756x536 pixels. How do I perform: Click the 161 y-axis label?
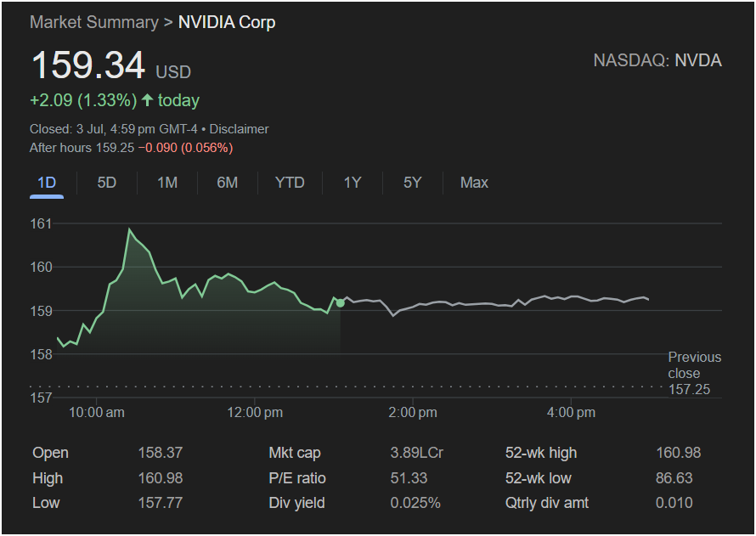41,223
